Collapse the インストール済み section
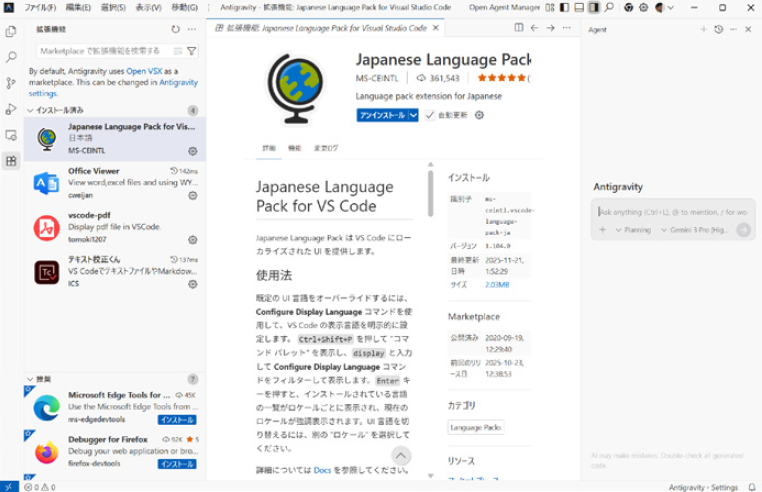The image size is (762, 492). pos(31,110)
